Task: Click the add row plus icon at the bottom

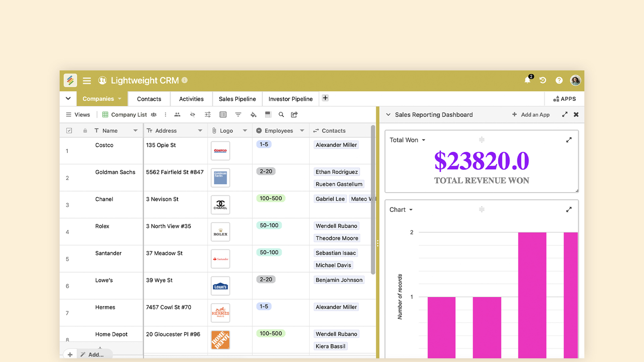Action: click(x=70, y=355)
